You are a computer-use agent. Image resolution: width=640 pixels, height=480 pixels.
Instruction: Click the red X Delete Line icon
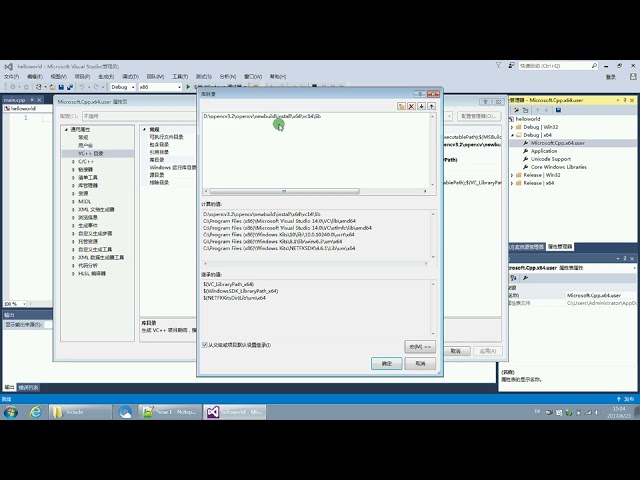(411, 105)
